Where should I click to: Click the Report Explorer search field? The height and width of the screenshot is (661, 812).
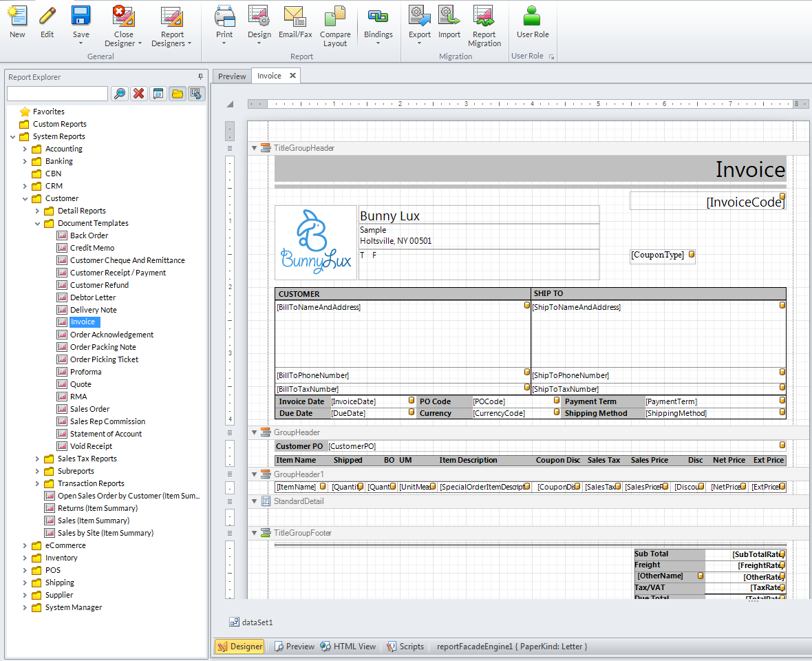pos(57,94)
